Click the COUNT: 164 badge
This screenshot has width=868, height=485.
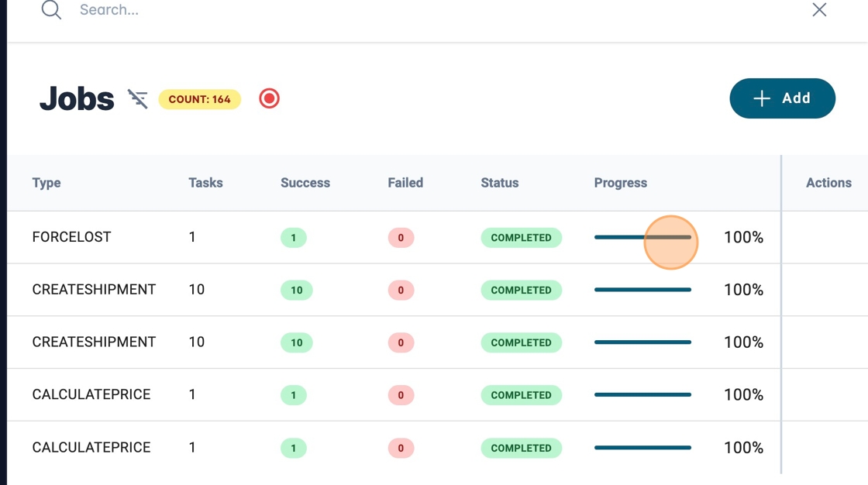pos(200,99)
